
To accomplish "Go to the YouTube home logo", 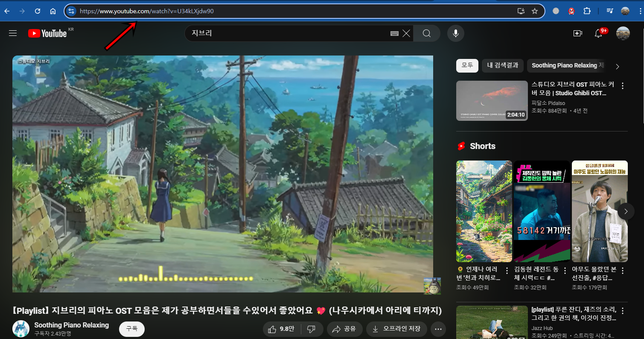I will pyautogui.click(x=48, y=33).
